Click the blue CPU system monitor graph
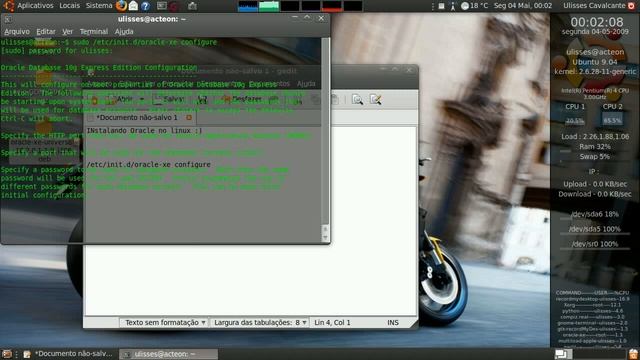 [248, 6]
